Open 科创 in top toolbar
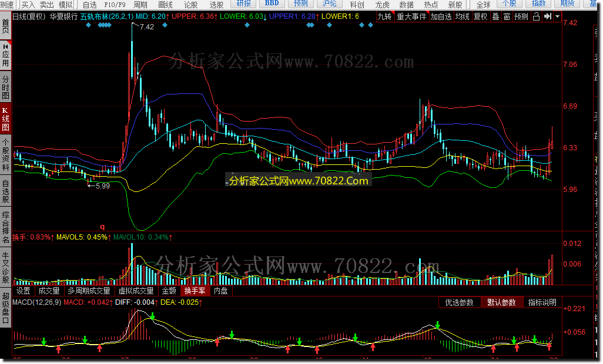Screen dimensions: 603x364 tap(357, 5)
